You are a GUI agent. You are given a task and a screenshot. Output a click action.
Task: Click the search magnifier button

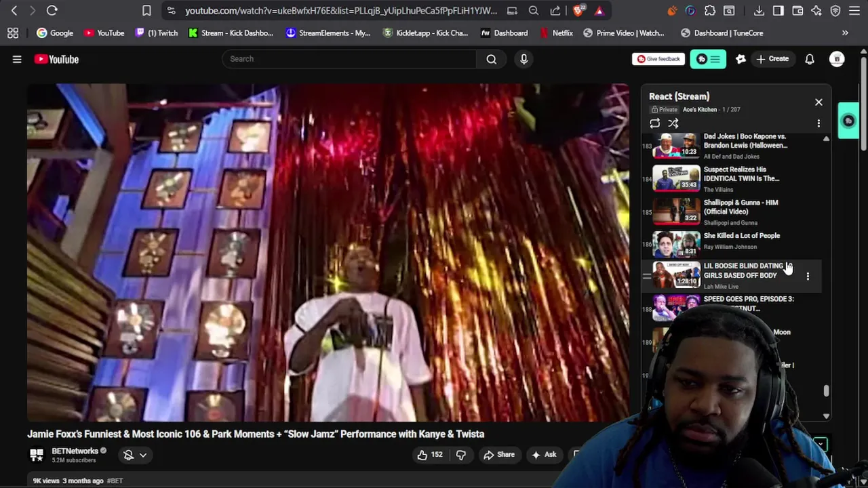tap(491, 59)
